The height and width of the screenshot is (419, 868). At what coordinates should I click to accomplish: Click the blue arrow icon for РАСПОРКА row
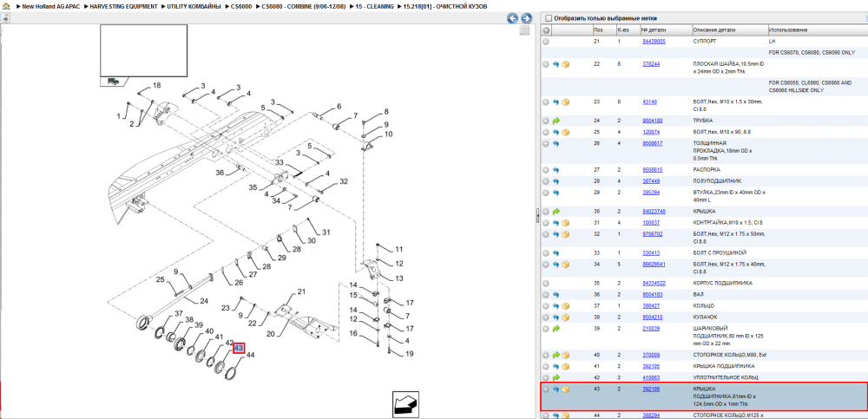point(556,170)
